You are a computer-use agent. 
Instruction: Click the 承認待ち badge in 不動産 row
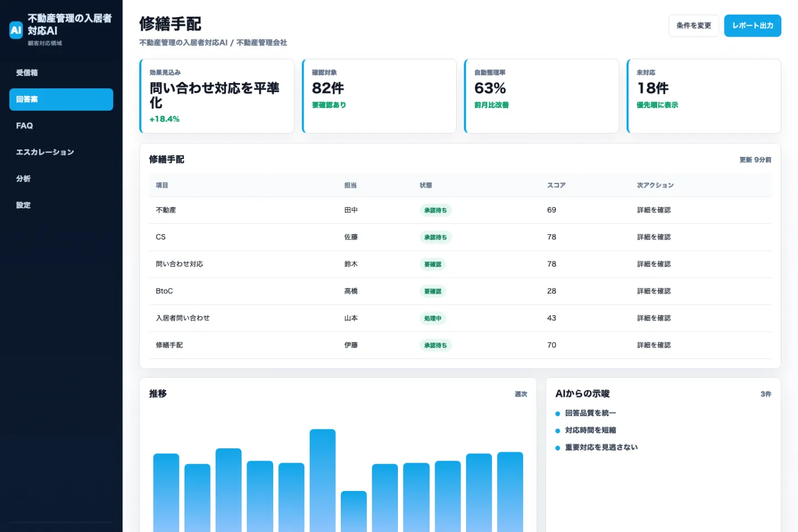[436, 211]
